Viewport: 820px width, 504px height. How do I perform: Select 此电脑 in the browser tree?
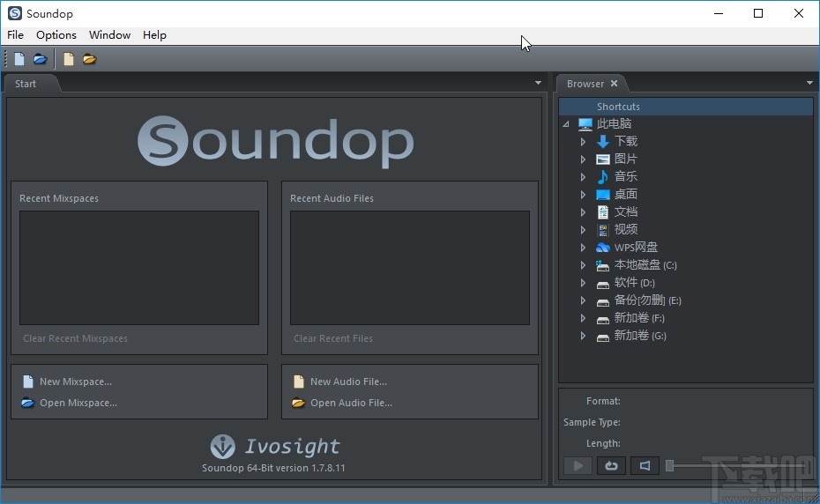614,124
